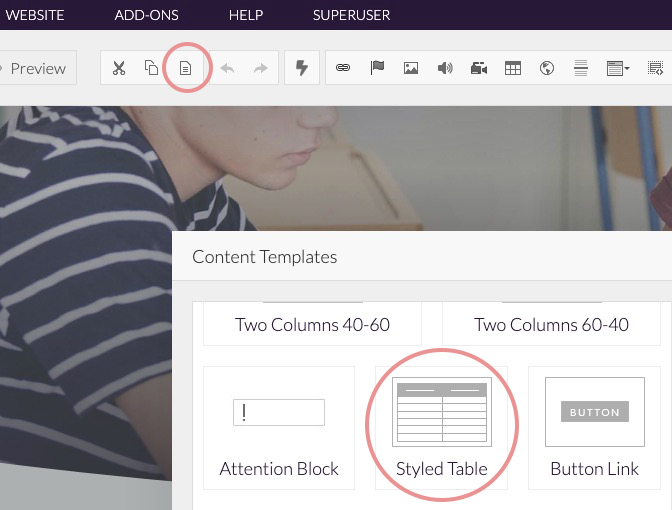The height and width of the screenshot is (510, 672).
Task: Click the Cut scissors icon
Action: click(x=119, y=68)
